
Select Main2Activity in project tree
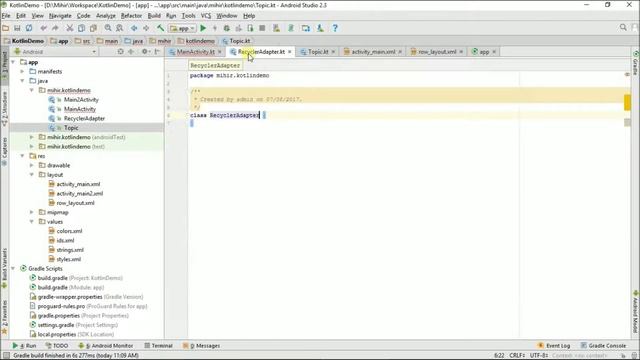click(81, 100)
